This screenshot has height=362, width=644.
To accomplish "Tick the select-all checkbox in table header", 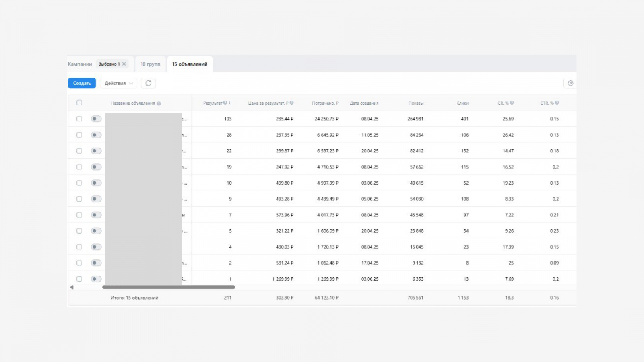I will click(x=79, y=103).
